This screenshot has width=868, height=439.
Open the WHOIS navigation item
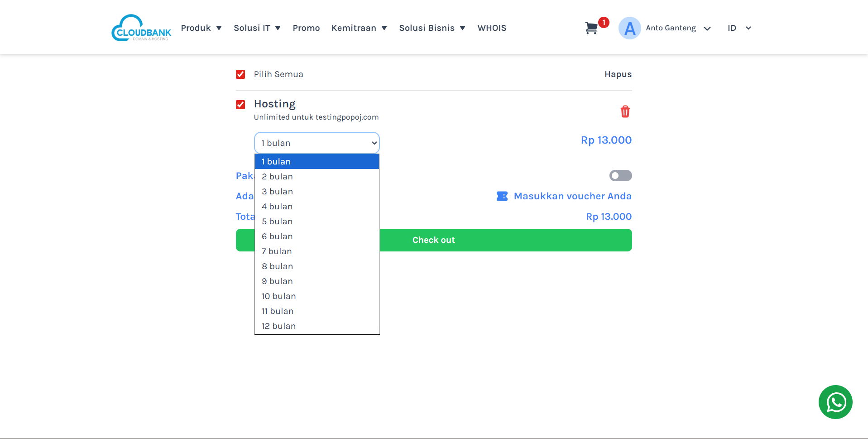tap(492, 28)
